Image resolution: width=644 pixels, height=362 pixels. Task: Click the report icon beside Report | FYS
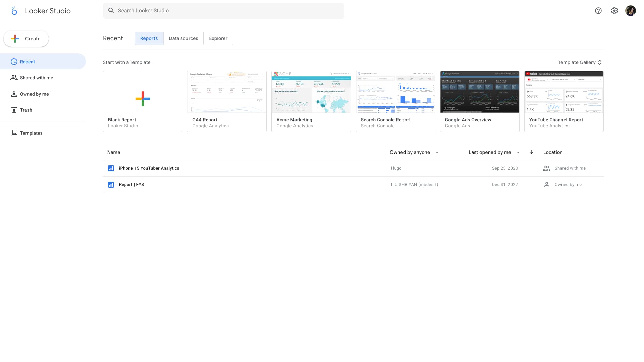[111, 185]
